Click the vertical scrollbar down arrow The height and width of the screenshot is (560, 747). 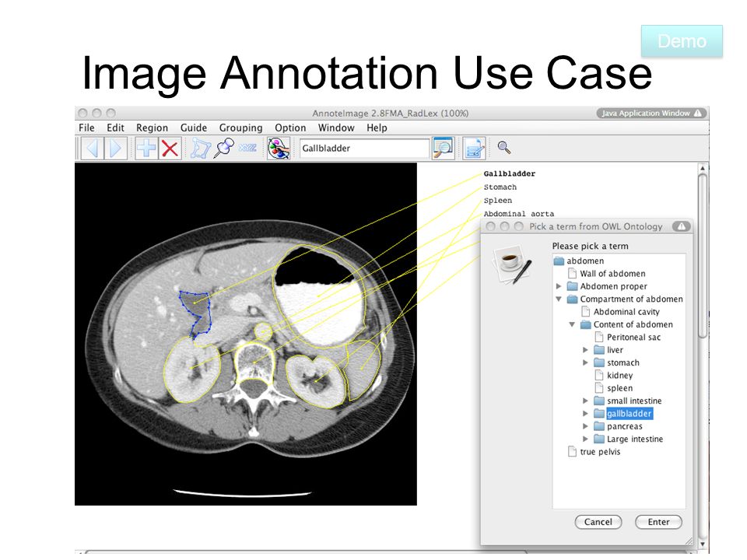(x=702, y=544)
